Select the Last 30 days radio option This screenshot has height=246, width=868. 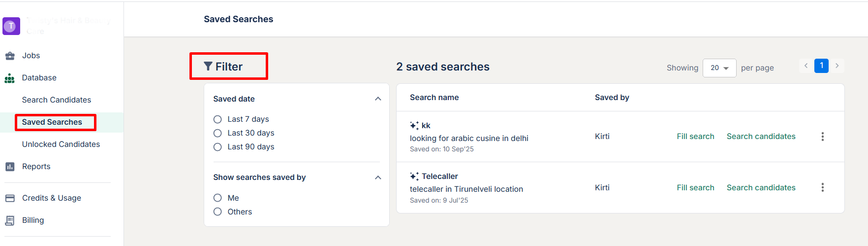click(217, 133)
